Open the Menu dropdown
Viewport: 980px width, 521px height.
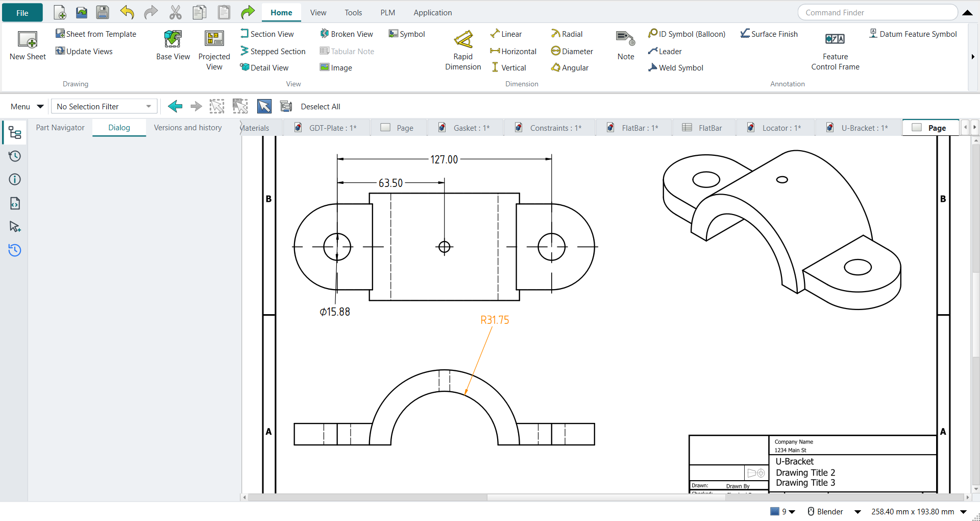(27, 106)
